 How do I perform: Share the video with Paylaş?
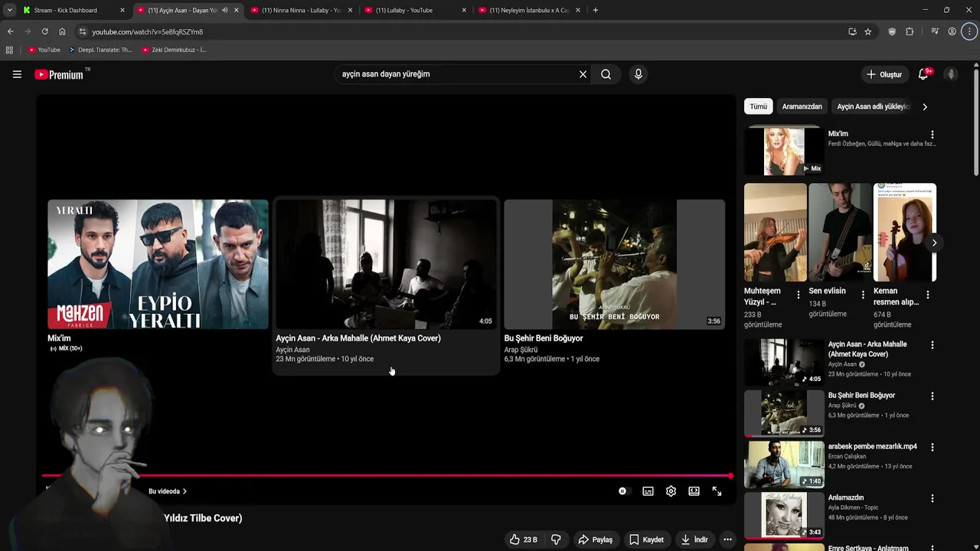click(x=595, y=540)
